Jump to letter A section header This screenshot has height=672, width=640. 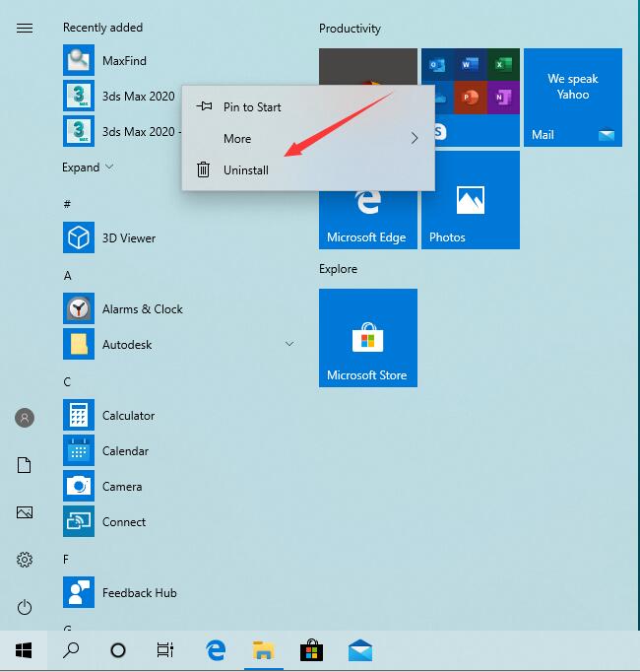coord(67,276)
